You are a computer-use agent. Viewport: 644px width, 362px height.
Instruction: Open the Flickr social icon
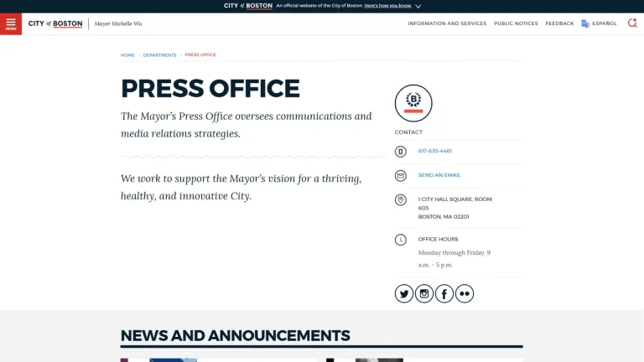point(464,293)
